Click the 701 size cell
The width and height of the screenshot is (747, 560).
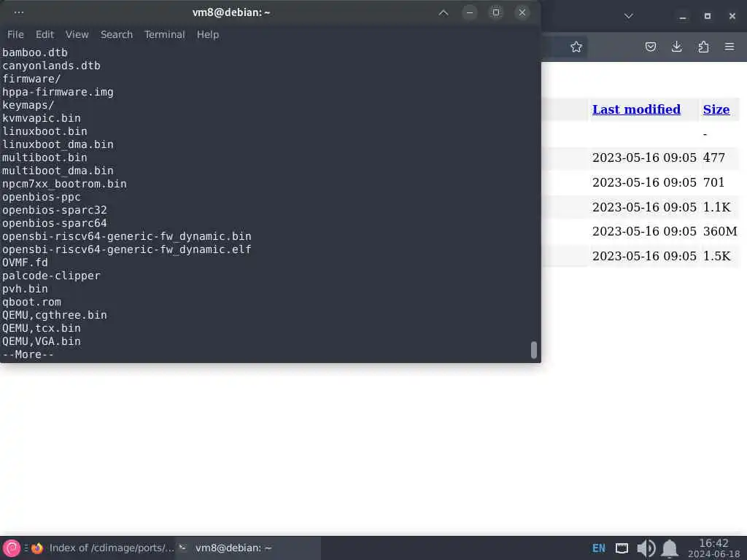(713, 182)
